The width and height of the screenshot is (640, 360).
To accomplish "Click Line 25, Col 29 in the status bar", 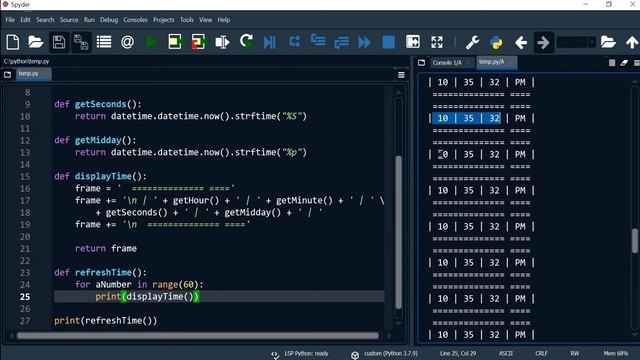I will [x=458, y=353].
